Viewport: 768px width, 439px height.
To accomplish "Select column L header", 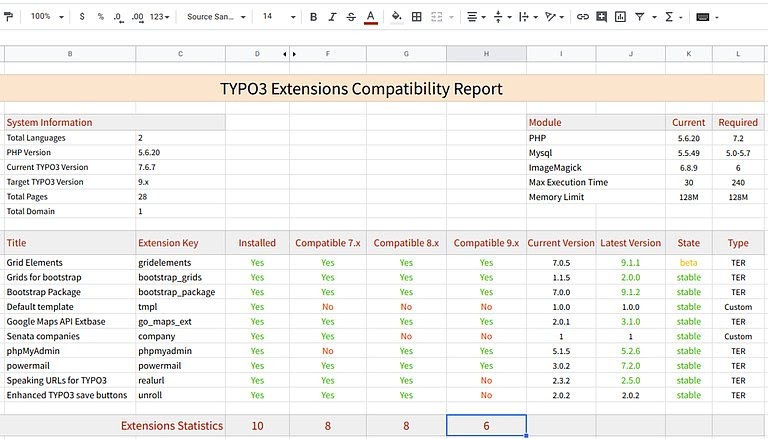I will tap(738, 54).
